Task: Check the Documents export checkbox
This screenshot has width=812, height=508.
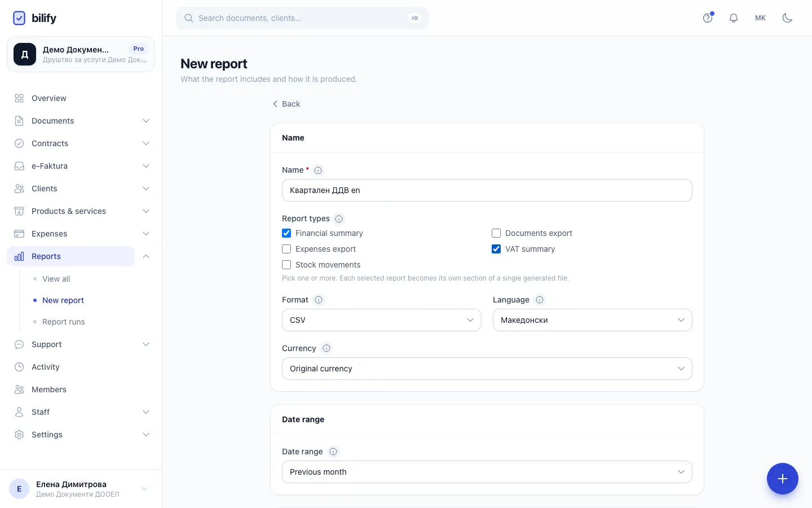Action: 496,233
